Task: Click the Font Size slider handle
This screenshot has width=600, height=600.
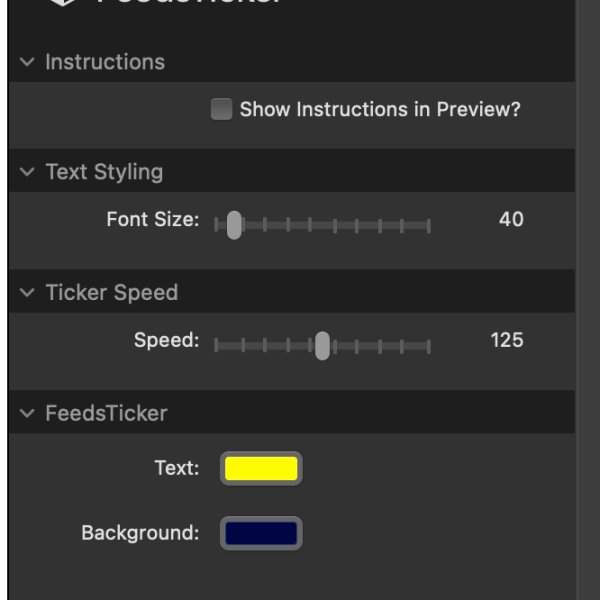Action: [x=234, y=225]
